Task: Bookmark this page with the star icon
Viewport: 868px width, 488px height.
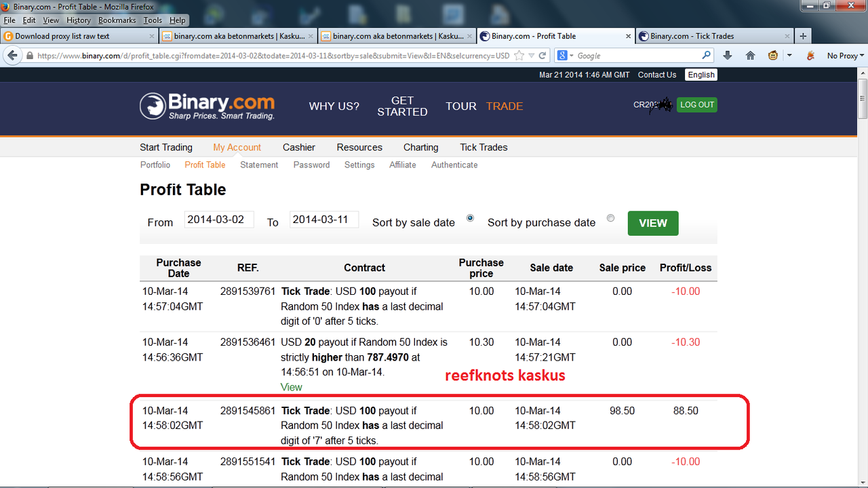Action: 519,56
